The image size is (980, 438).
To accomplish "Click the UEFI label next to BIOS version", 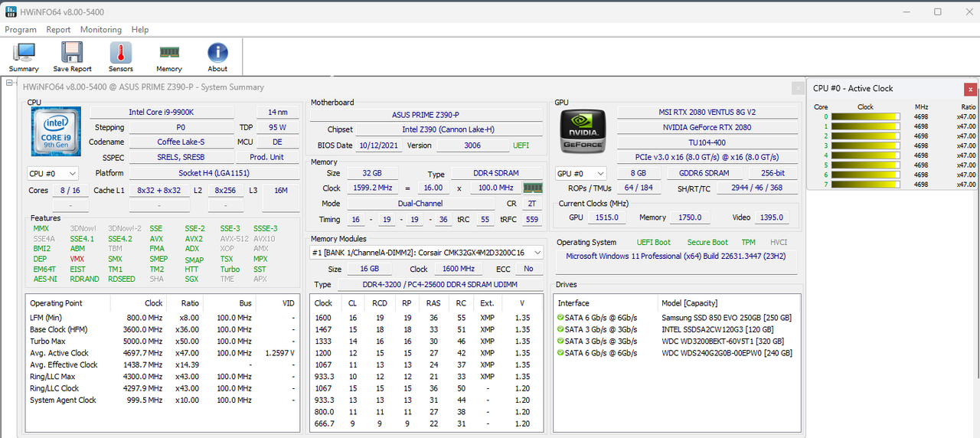I will 521,145.
